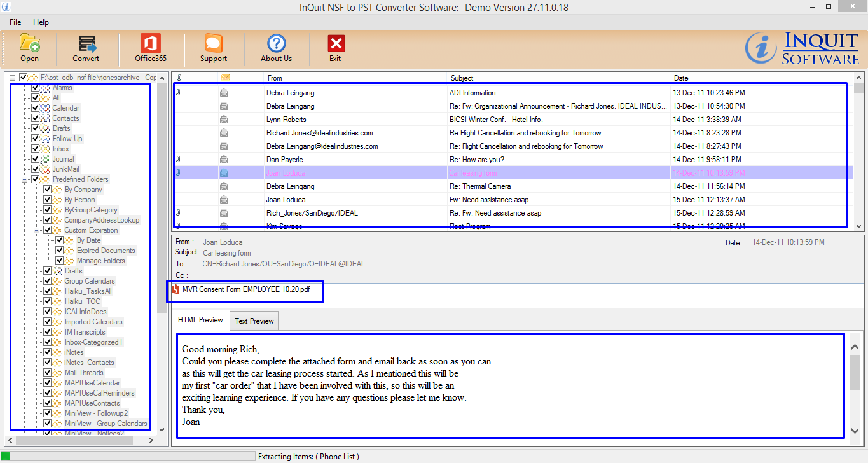
Task: Click the Group Calendars folder icon
Action: 57,281
